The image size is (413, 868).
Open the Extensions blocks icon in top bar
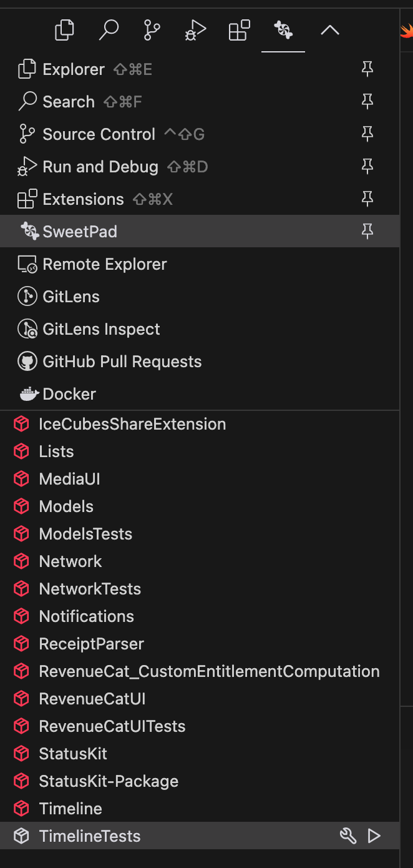pos(239,30)
